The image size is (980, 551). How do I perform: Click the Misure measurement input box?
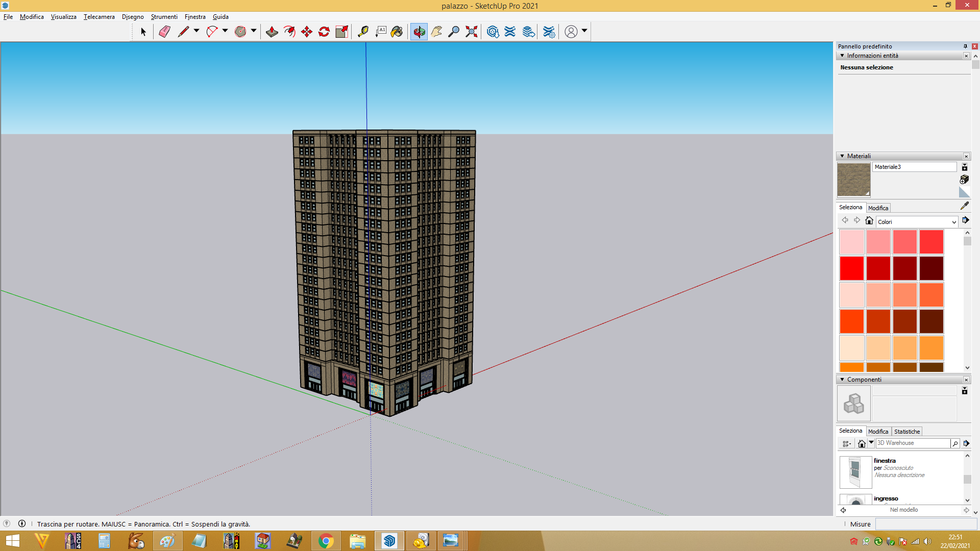tap(926, 524)
